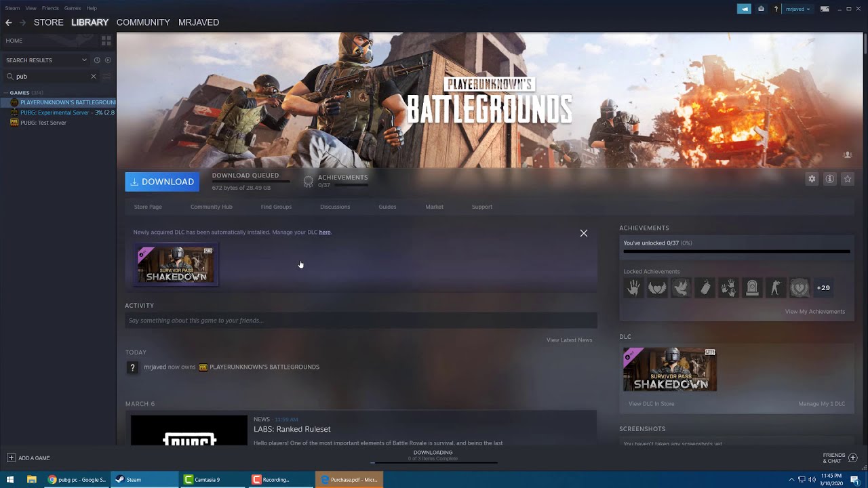Image resolution: width=868 pixels, height=488 pixels.
Task: Open the COMMUNITY tab
Action: click(x=143, y=22)
